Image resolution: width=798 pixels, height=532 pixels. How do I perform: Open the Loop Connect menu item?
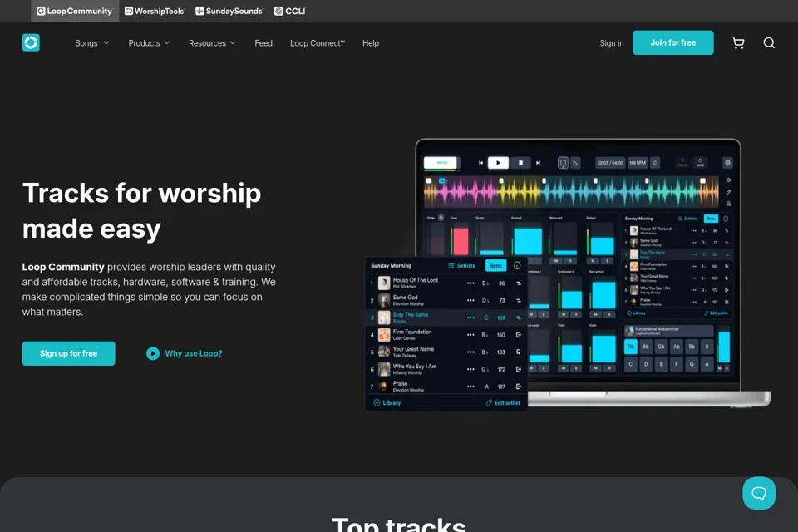coord(318,43)
